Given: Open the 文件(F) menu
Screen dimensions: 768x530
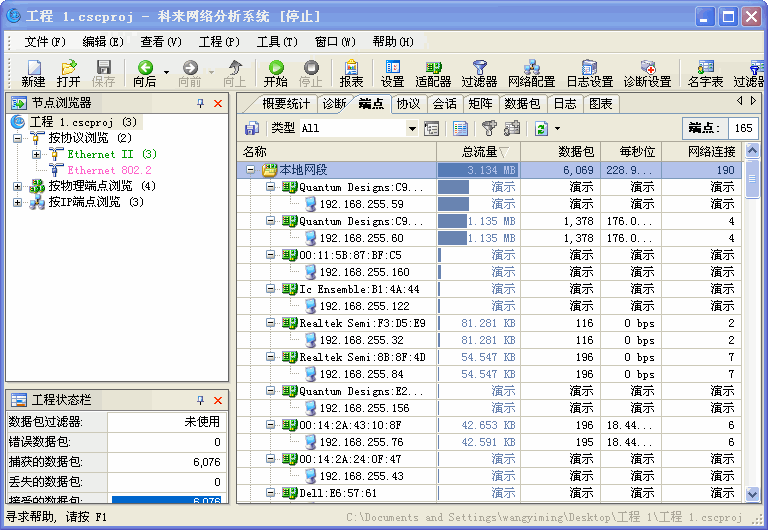Looking at the screenshot, I should coord(45,42).
